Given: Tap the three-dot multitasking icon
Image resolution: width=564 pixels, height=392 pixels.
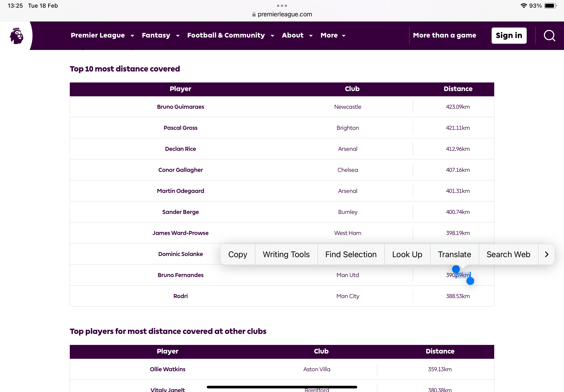Looking at the screenshot, I should click(282, 6).
